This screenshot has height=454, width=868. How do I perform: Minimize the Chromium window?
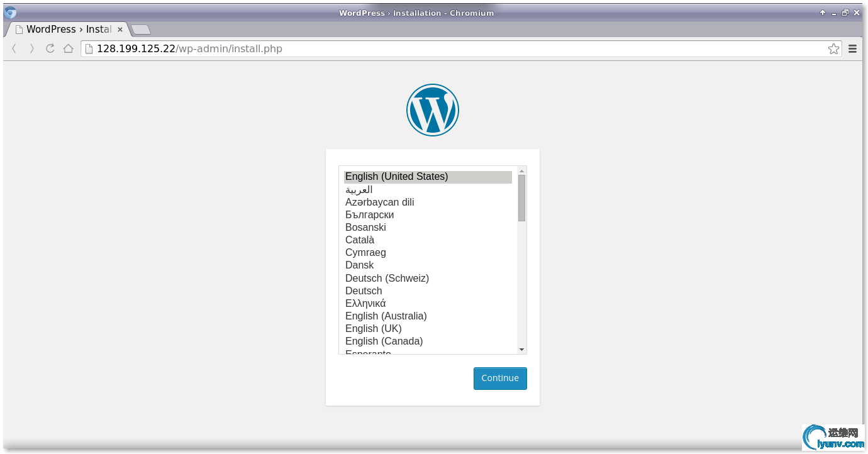click(x=834, y=13)
